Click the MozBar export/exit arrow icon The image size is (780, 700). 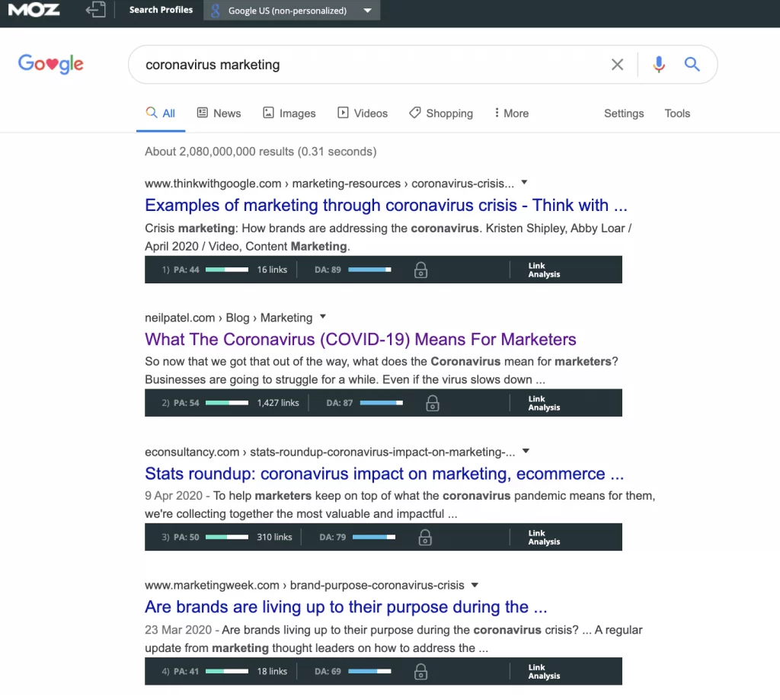95,11
